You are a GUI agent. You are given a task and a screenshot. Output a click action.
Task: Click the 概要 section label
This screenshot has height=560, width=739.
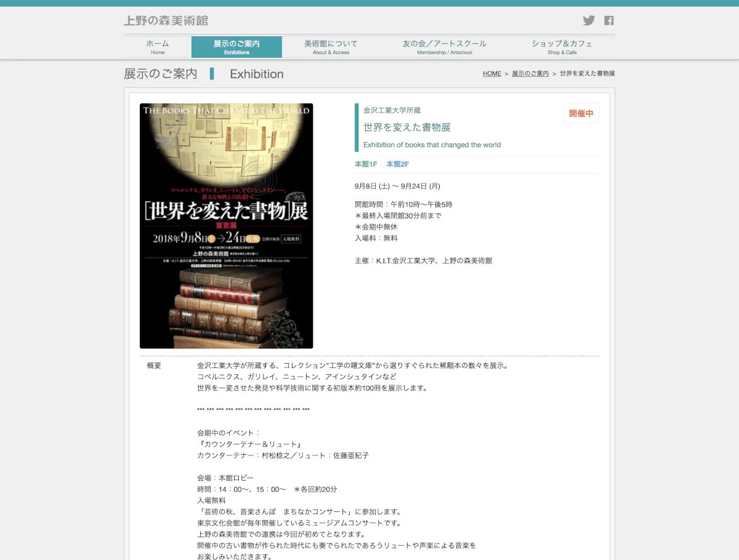click(x=154, y=366)
